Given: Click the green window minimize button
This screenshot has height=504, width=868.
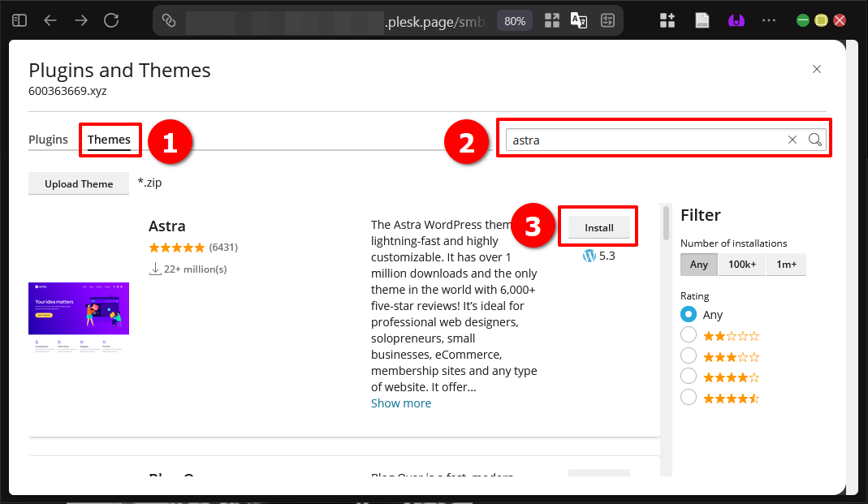Looking at the screenshot, I should (x=803, y=20).
